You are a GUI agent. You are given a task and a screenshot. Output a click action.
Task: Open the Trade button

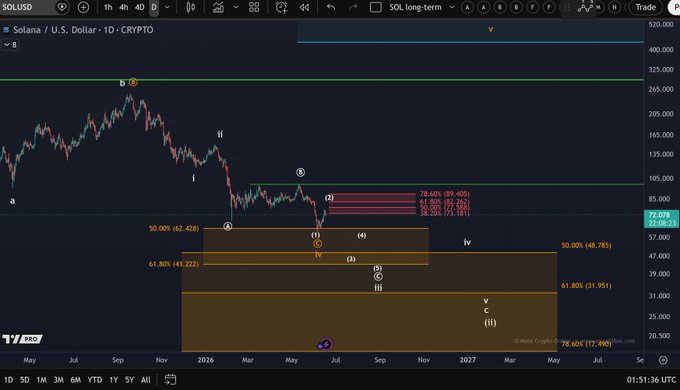click(645, 7)
